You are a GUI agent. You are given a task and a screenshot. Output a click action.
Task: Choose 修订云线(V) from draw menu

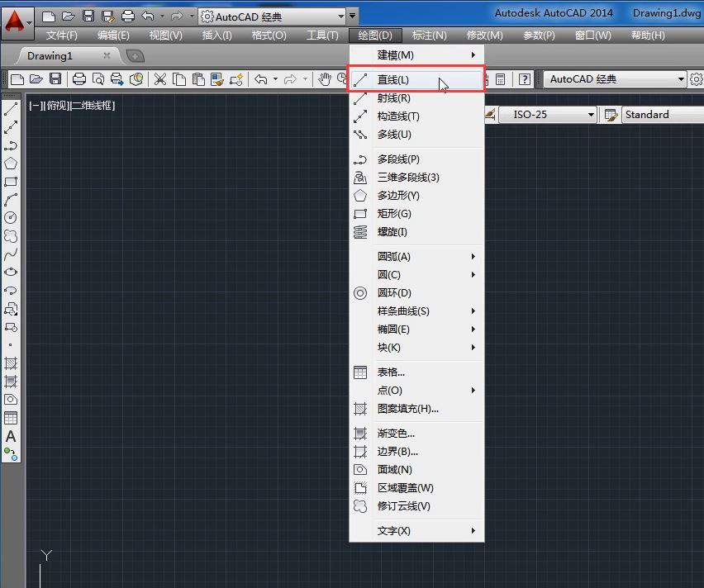(416, 506)
